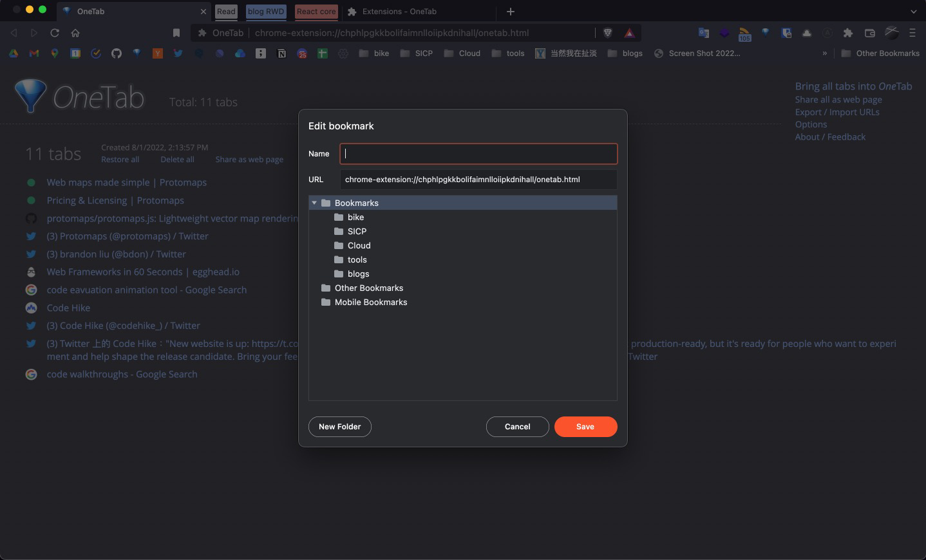Click the 'Restore all' link

120,159
